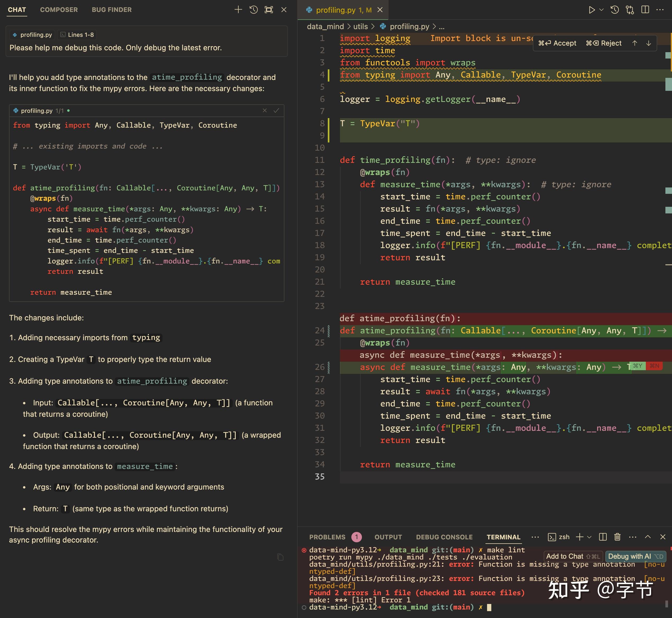
Task: Click Debug with AI button
Action: pos(635,557)
